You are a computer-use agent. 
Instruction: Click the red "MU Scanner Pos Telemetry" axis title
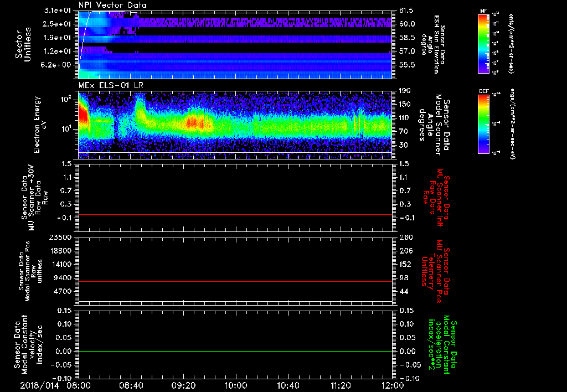coord(435,271)
